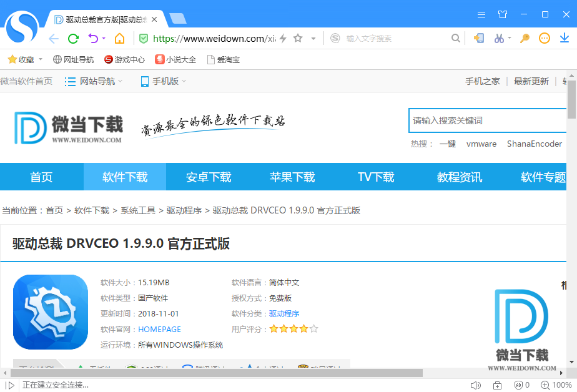Click the magnifier search icon
Screen dimensions: 577x392
[x=456, y=38]
